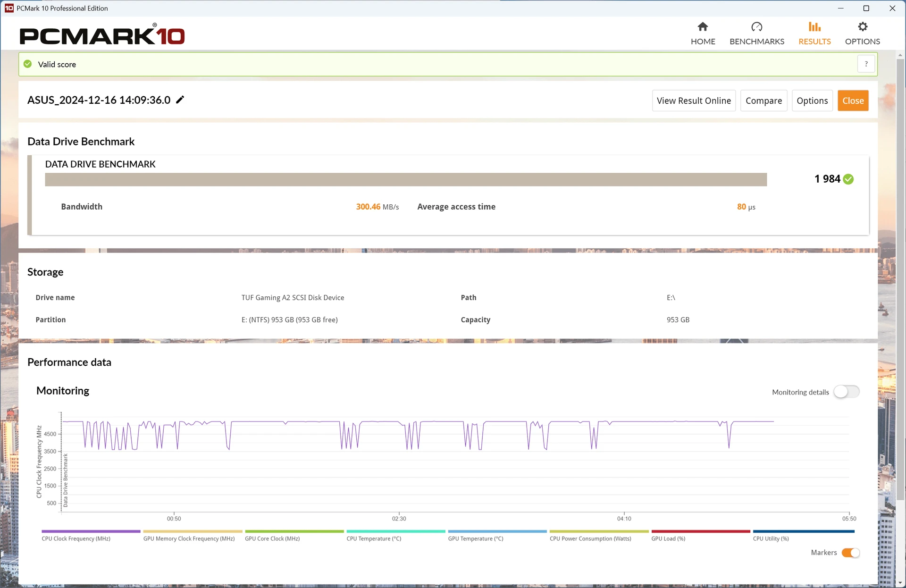Click the question mark help button

[x=866, y=64]
